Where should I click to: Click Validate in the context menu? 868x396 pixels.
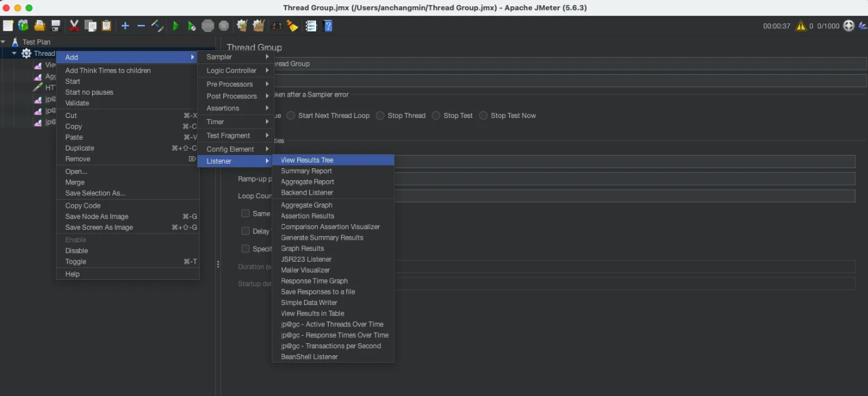[128, 103]
